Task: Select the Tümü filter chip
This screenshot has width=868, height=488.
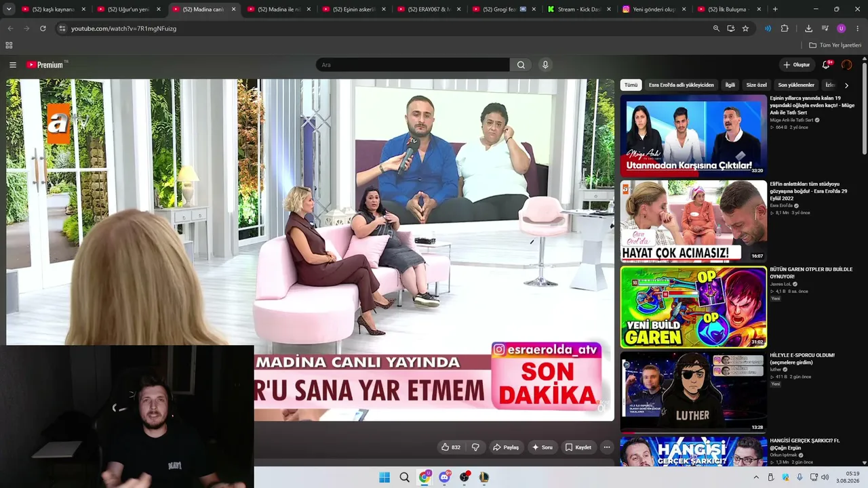Action: click(631, 85)
